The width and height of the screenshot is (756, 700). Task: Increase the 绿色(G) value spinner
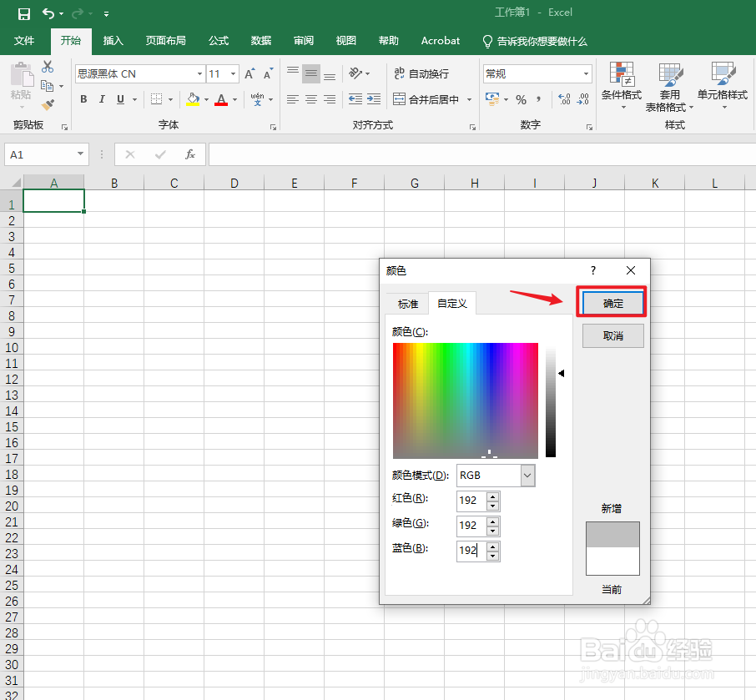pyautogui.click(x=492, y=521)
